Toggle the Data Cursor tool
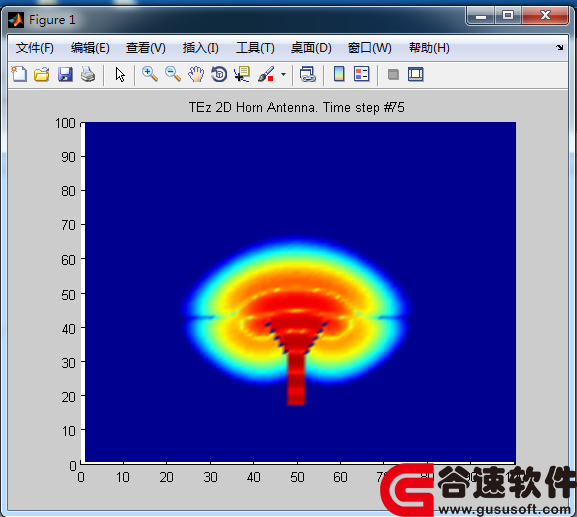The width and height of the screenshot is (577, 517). 242,74
